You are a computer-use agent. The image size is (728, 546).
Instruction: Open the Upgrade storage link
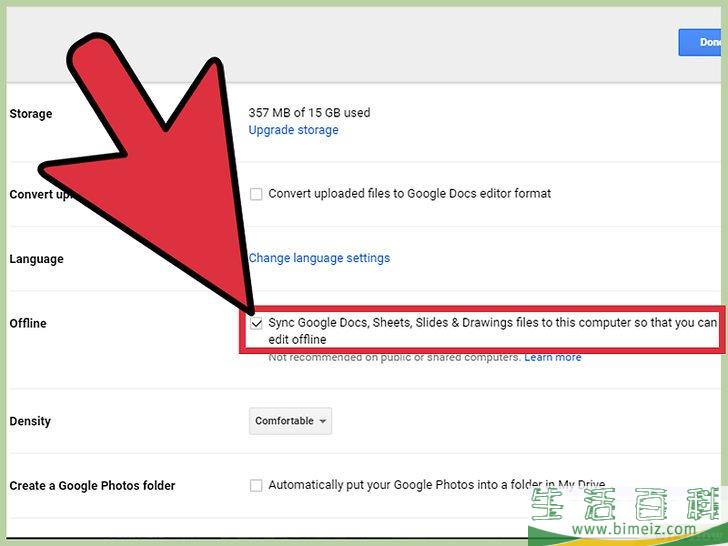(293, 130)
